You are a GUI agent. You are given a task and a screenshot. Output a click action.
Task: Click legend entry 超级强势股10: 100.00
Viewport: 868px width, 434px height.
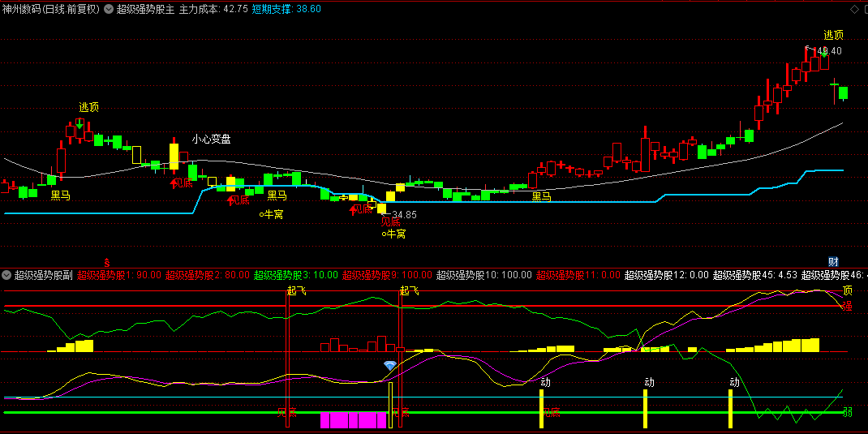[x=484, y=274]
